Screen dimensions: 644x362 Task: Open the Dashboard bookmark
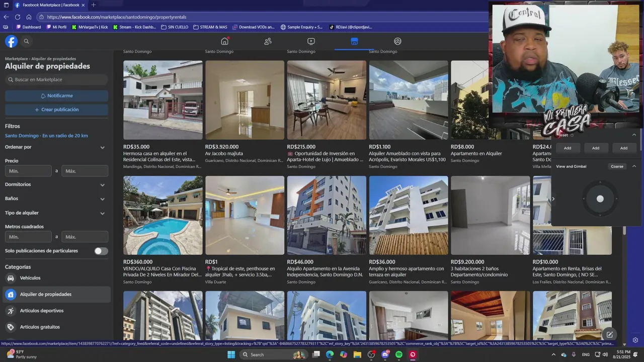coord(29,27)
